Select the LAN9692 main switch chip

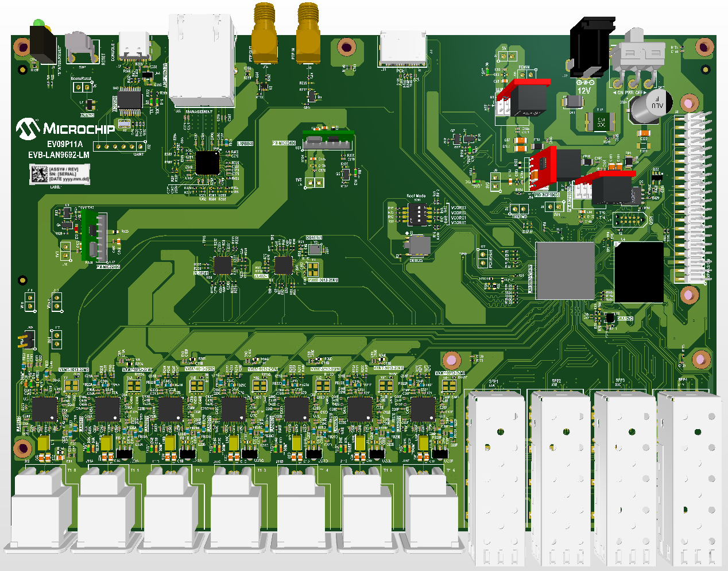(566, 270)
